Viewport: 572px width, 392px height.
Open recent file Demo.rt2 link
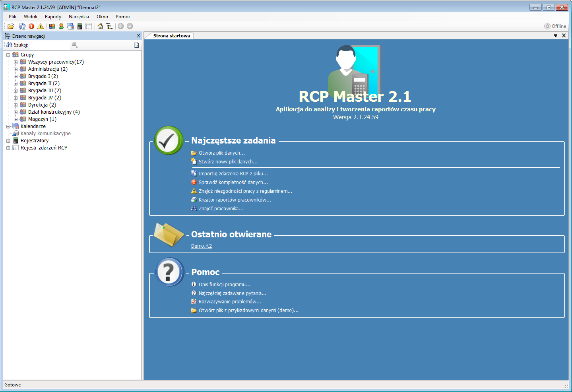(202, 246)
